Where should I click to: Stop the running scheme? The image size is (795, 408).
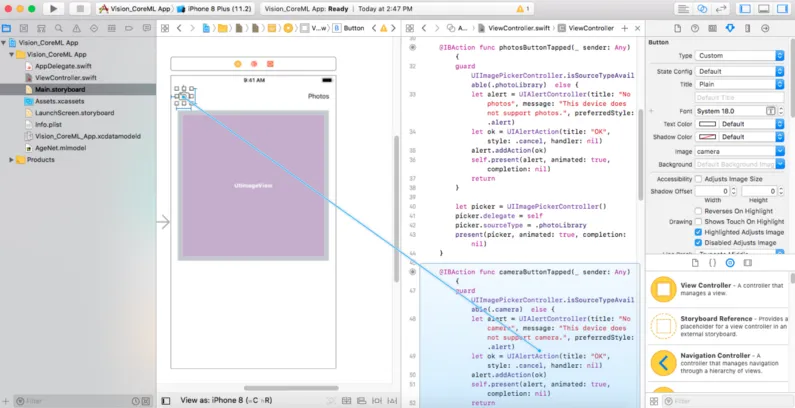pos(79,9)
